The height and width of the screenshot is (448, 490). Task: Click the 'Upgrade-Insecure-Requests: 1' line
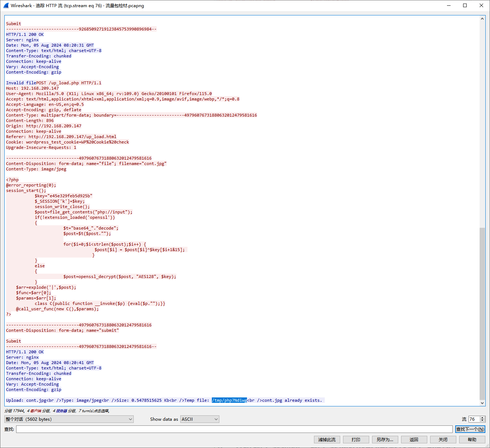pos(41,147)
